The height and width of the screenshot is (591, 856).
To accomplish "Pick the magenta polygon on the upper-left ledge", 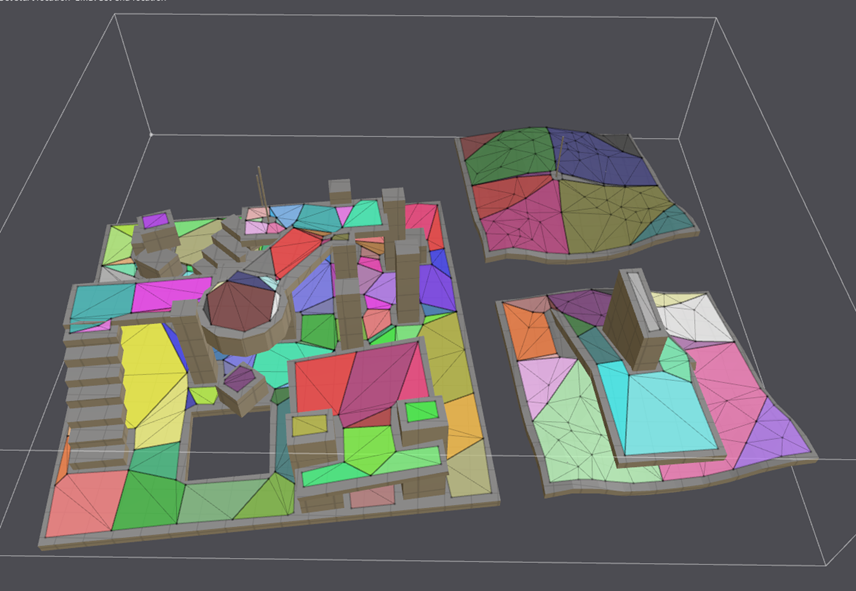I will [x=170, y=295].
